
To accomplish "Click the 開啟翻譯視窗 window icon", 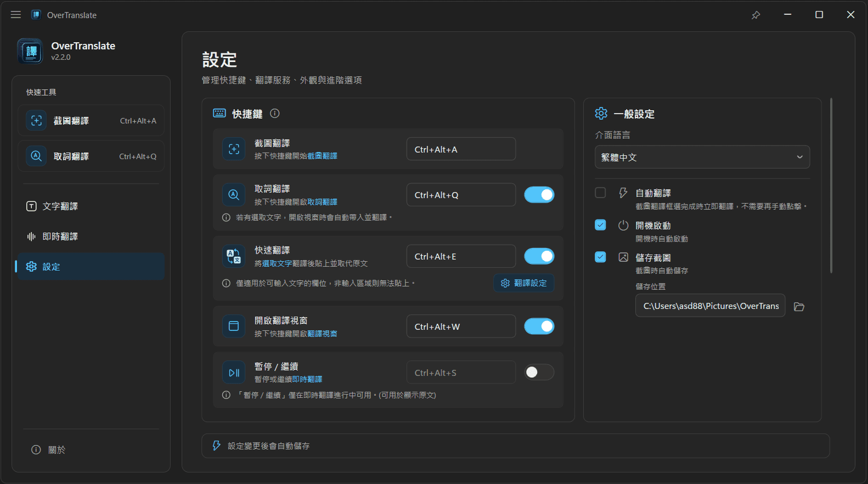I will click(234, 326).
